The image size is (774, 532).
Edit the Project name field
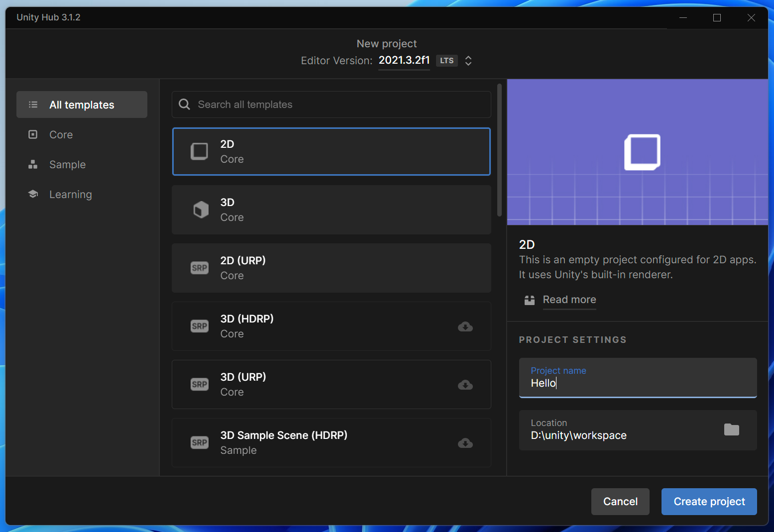click(638, 378)
